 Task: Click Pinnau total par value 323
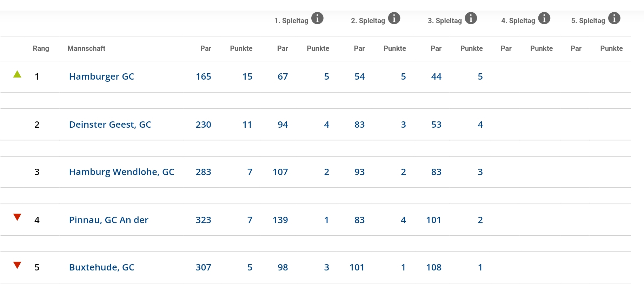[x=203, y=220]
